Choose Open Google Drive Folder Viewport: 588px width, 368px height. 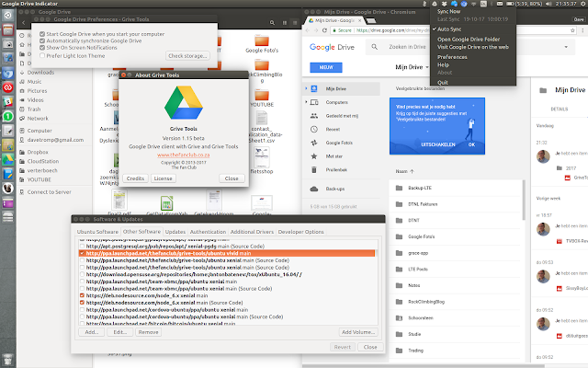click(469, 39)
